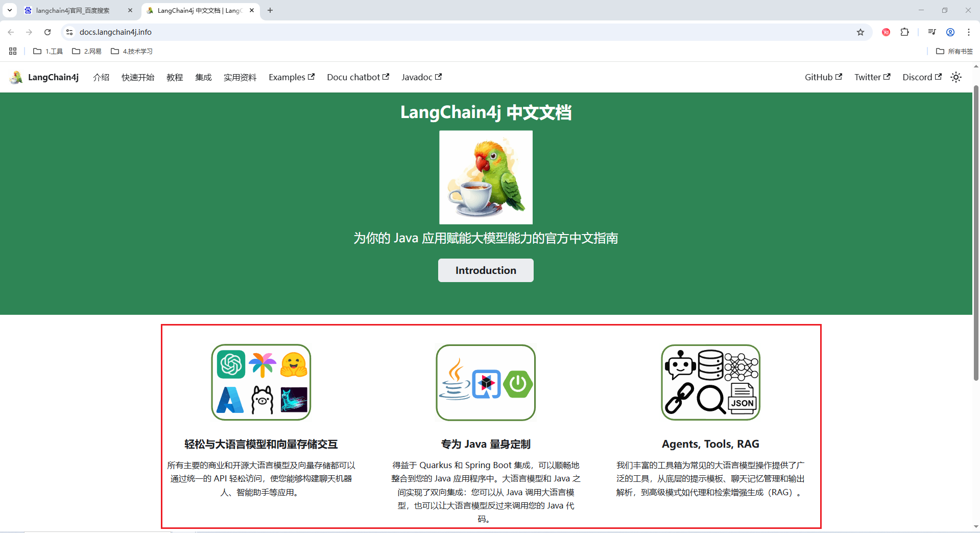This screenshot has height=533, width=980.
Task: Click the browser back arrow
Action: [11, 32]
